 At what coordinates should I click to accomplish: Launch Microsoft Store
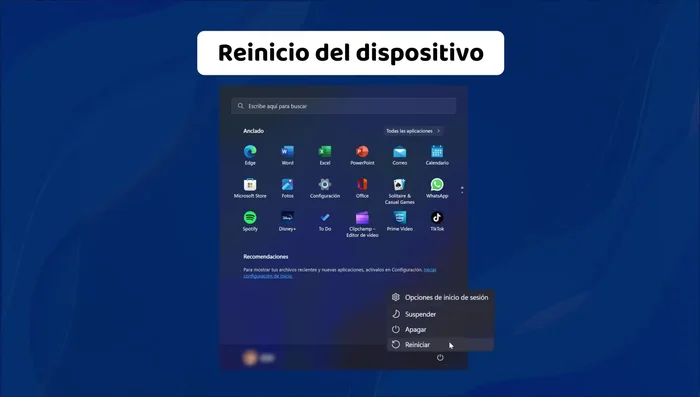pyautogui.click(x=250, y=188)
